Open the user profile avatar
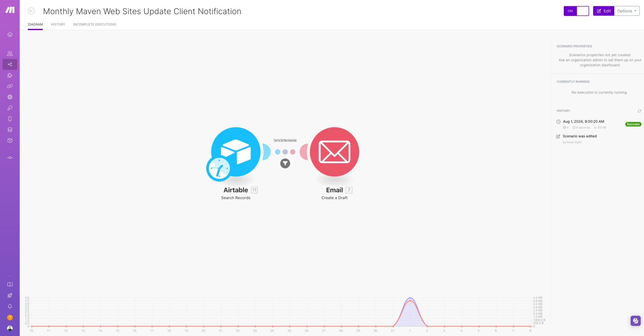 tap(10, 328)
